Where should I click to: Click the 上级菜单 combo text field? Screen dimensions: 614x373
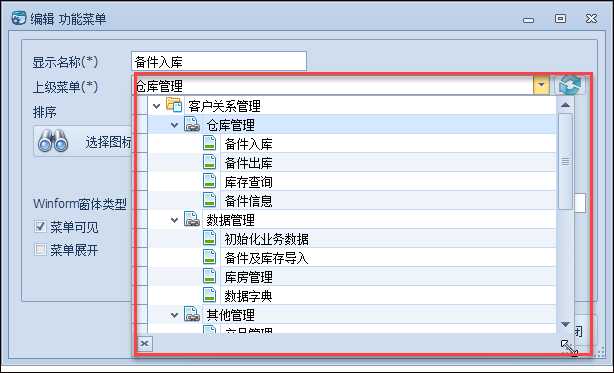click(334, 85)
